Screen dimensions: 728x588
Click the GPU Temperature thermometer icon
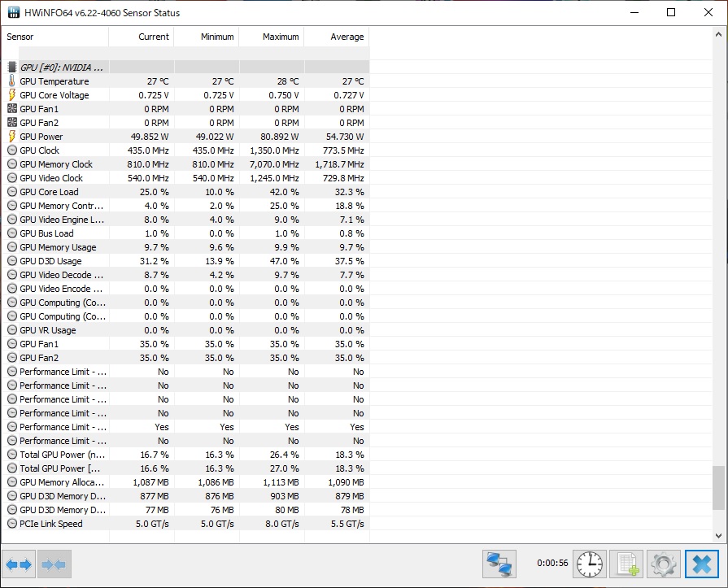click(x=12, y=81)
